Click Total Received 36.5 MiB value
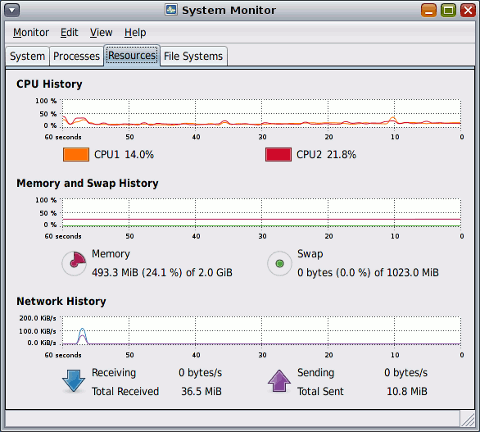The width and height of the screenshot is (480, 432). 201,391
